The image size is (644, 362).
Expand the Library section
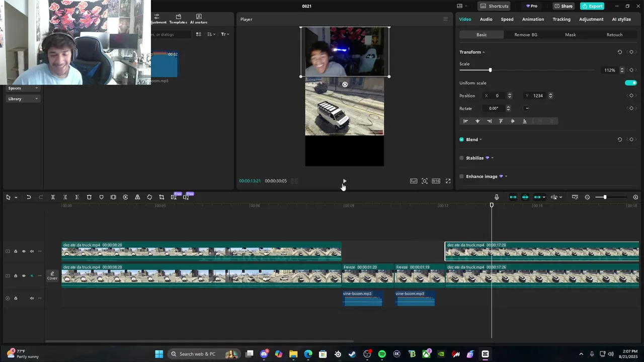pos(23,99)
